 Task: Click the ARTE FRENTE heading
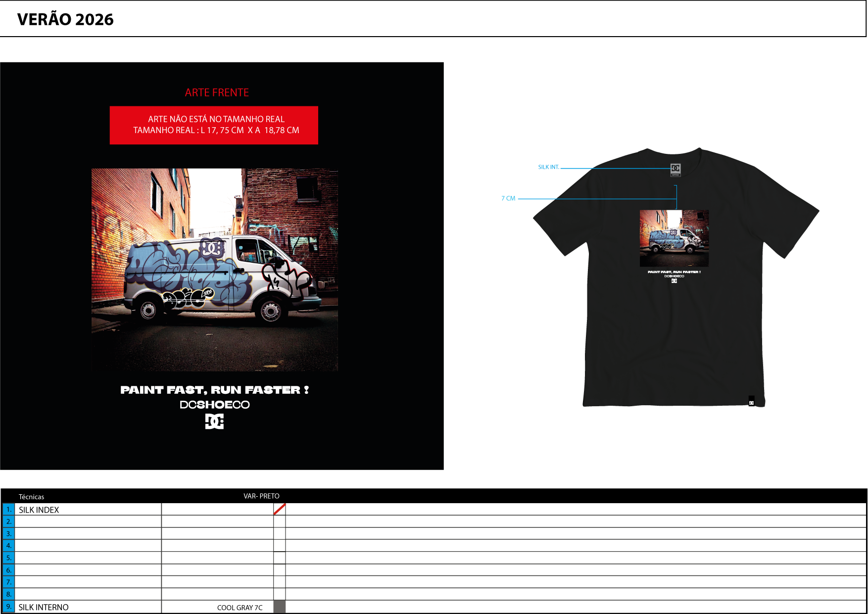click(x=217, y=93)
